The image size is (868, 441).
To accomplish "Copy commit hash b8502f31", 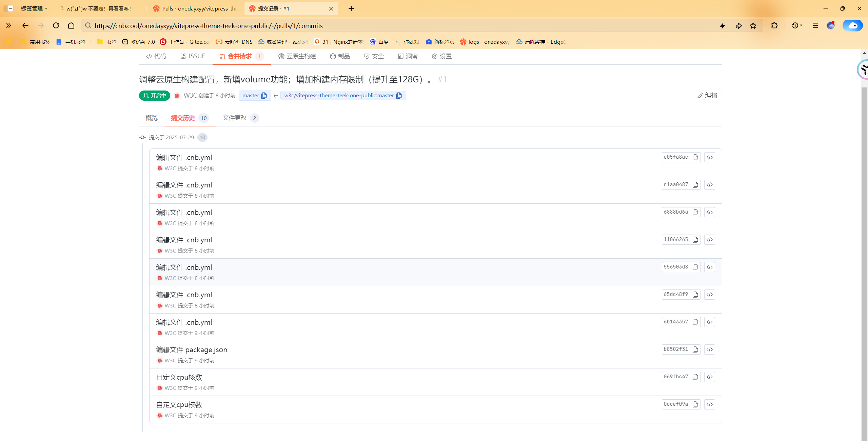I will [x=695, y=349].
